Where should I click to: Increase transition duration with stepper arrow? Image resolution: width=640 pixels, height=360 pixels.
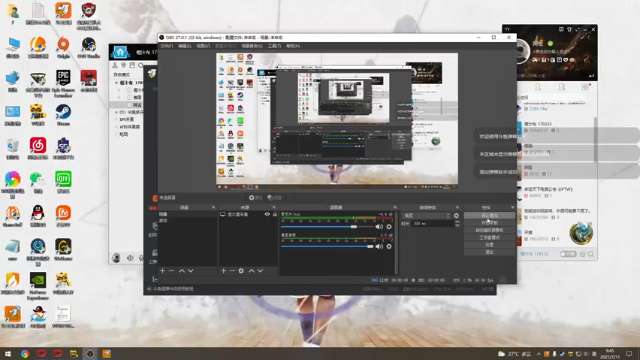[x=457, y=222]
